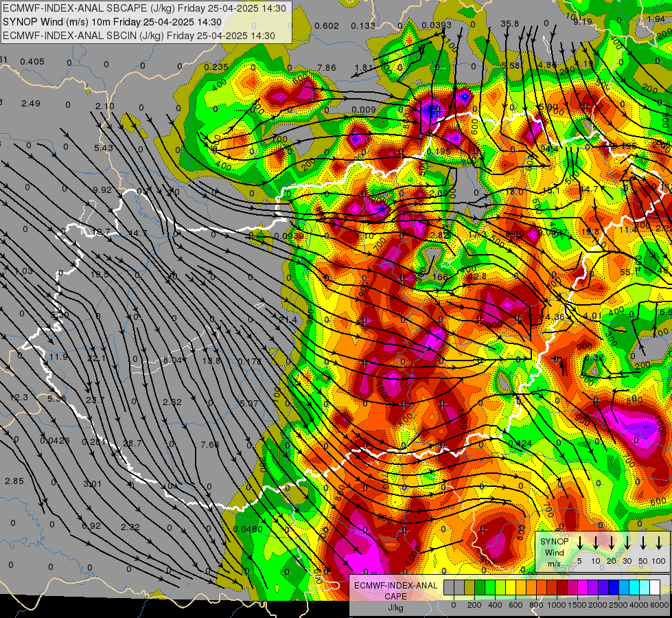
Task: Click the '6000' tick label in CAPE legend
Action: (x=660, y=605)
